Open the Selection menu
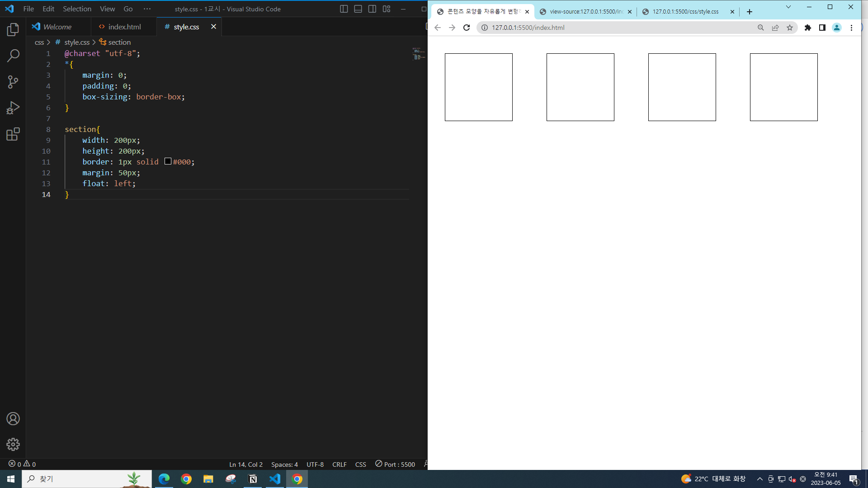This screenshot has height=488, width=868. coord(77,9)
